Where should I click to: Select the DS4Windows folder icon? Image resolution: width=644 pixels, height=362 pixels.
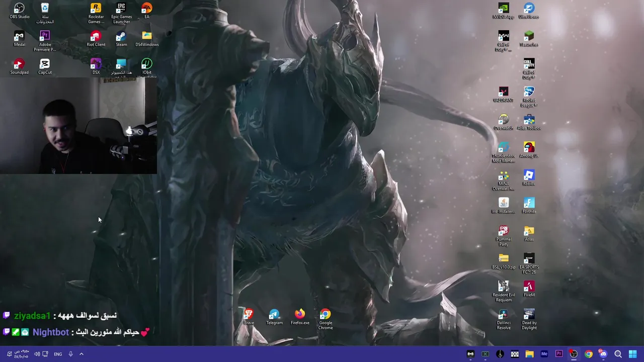point(146,39)
